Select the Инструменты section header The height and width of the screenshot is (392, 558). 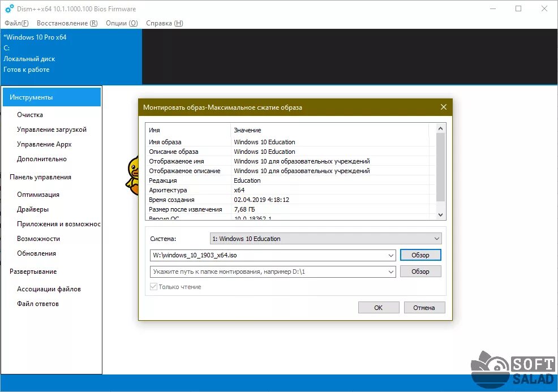coord(52,97)
